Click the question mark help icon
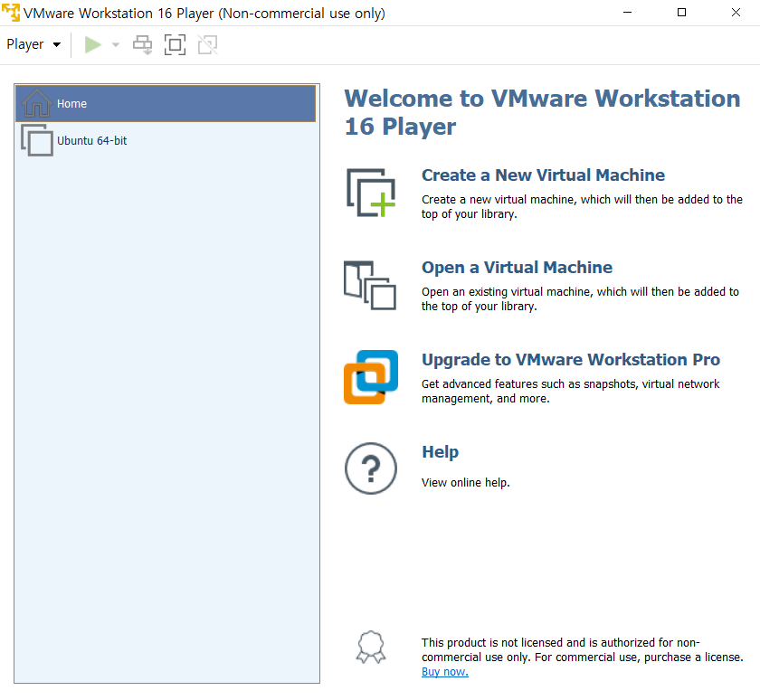Viewport: 760px width, 700px height. (371, 468)
